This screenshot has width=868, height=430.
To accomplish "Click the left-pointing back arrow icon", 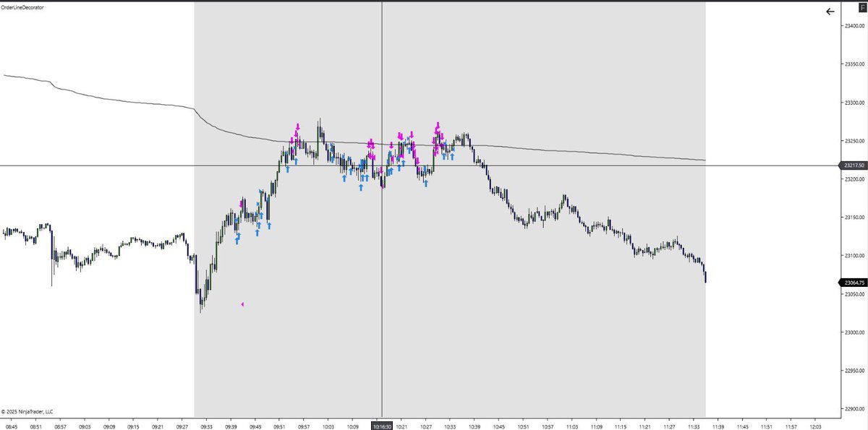I will pos(830,12).
